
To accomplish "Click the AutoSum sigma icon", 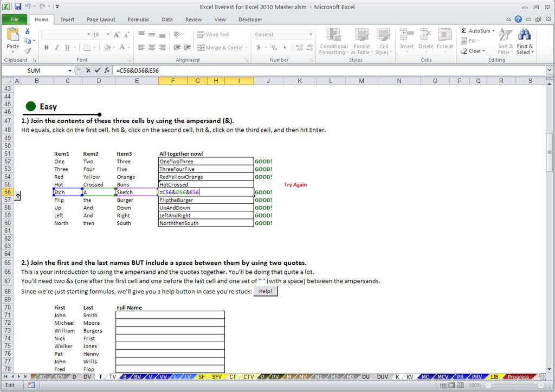I will (463, 31).
